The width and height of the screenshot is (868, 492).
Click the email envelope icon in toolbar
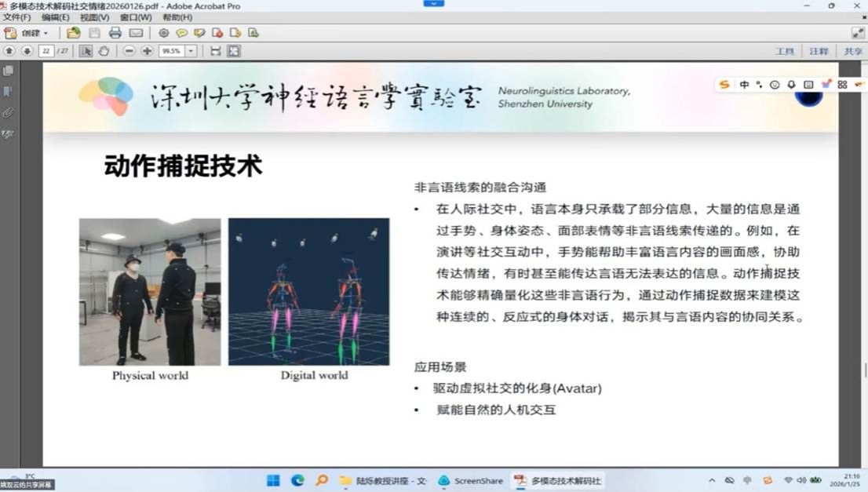pyautogui.click(x=136, y=33)
